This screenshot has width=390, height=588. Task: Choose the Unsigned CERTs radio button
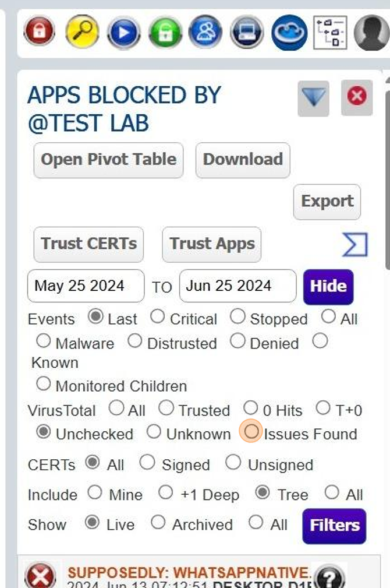click(x=233, y=463)
